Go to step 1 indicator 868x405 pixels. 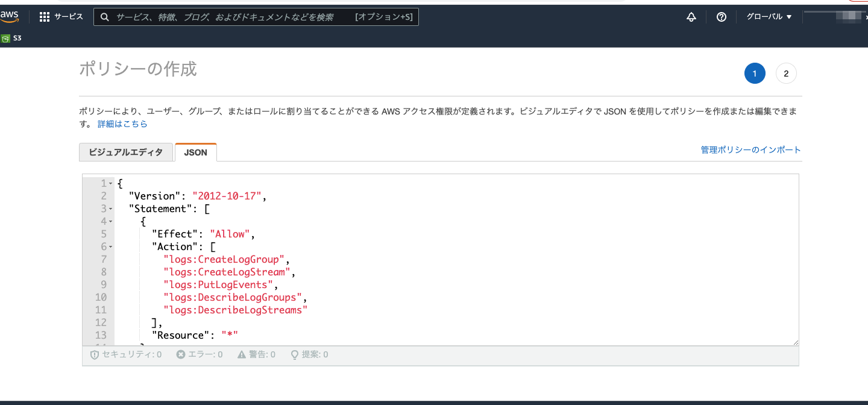(x=755, y=74)
